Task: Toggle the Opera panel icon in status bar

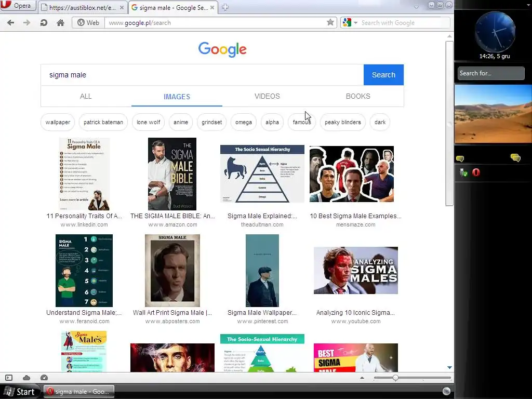Action: pyautogui.click(x=9, y=378)
